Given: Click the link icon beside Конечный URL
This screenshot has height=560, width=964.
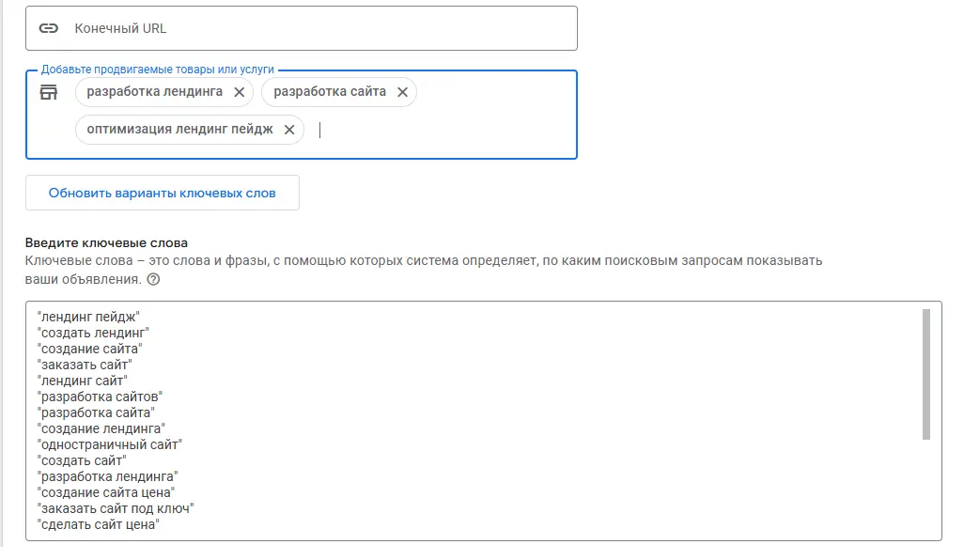Looking at the screenshot, I should pyautogui.click(x=48, y=28).
